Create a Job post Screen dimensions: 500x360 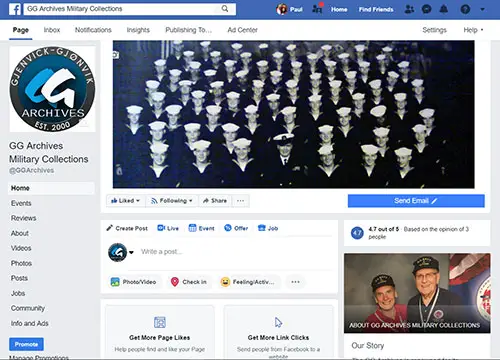click(268, 228)
